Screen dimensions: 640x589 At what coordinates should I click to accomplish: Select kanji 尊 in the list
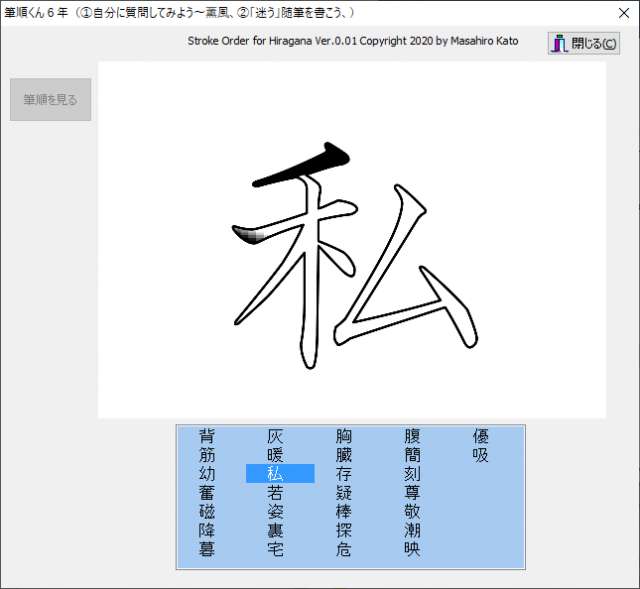point(412,493)
